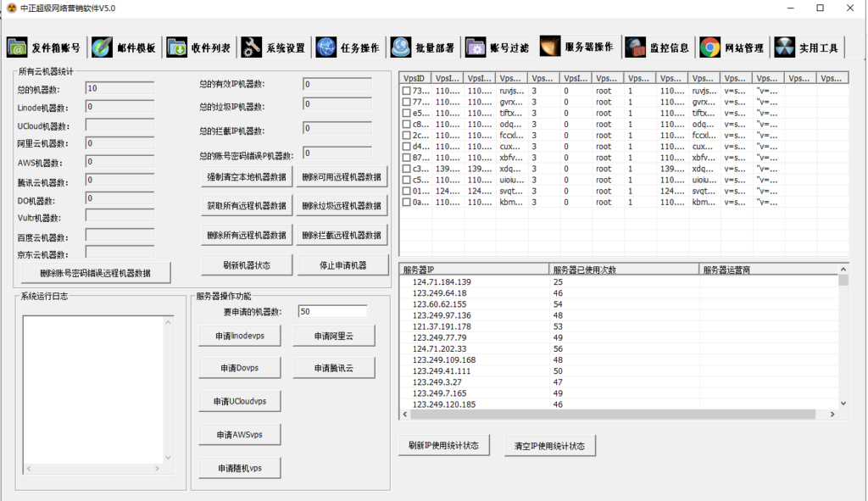
Task: Click the 申请UCloudvps button
Action: pyautogui.click(x=240, y=401)
